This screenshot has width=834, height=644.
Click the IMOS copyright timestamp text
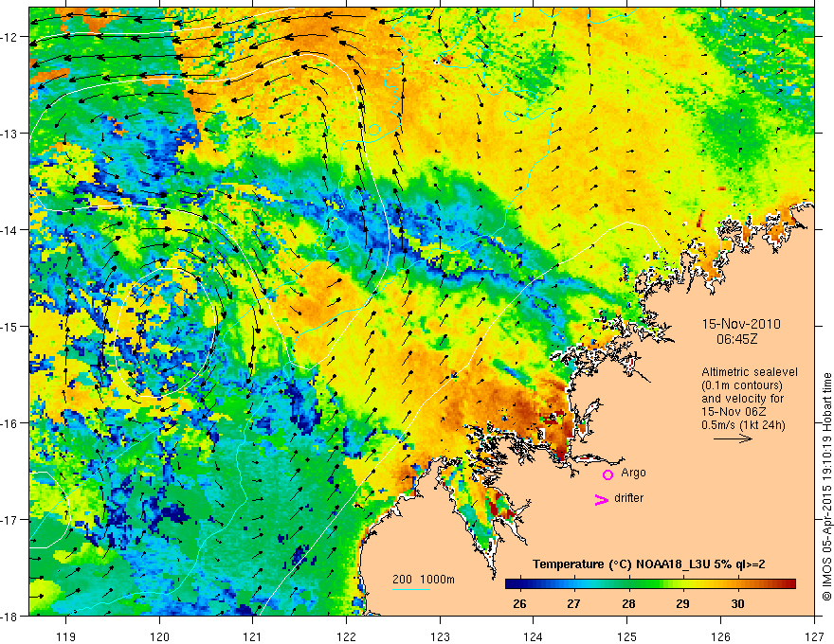tap(826, 486)
